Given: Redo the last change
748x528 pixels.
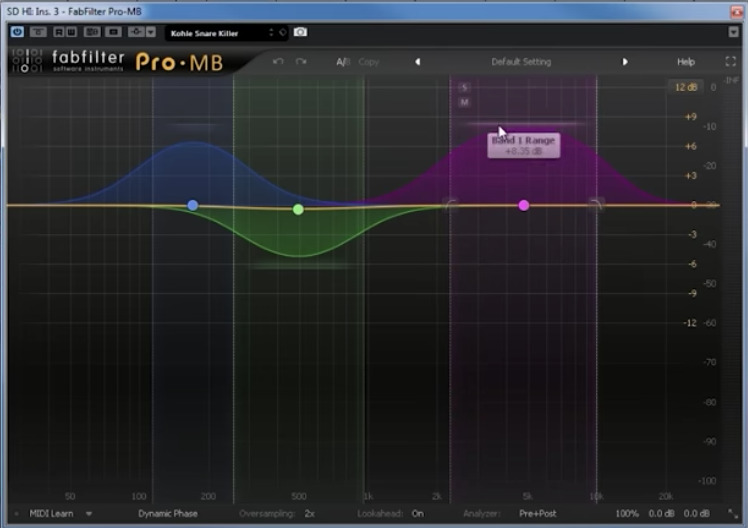Looking at the screenshot, I should 301,62.
